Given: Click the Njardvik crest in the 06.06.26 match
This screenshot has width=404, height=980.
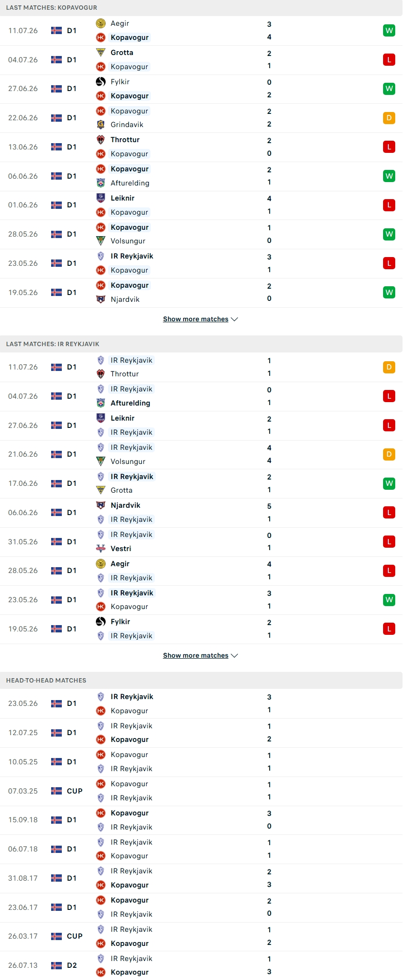Looking at the screenshot, I should [101, 505].
